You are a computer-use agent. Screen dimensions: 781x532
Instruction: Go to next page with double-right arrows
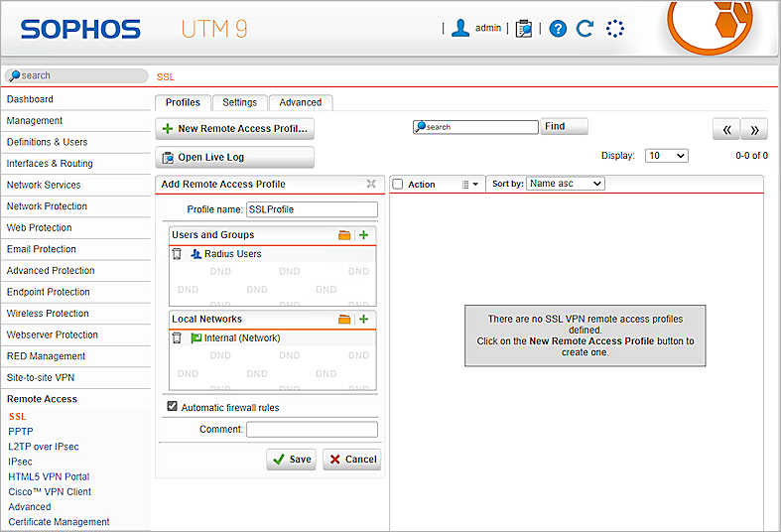tap(754, 129)
